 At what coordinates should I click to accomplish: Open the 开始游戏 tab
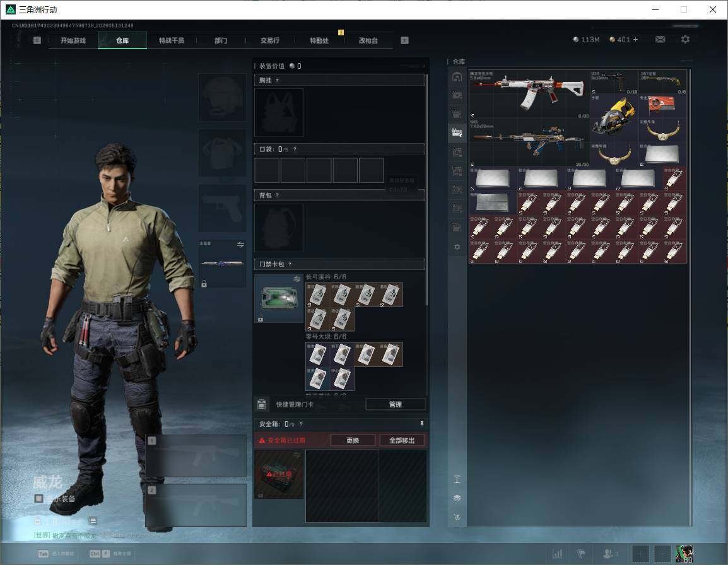click(73, 40)
